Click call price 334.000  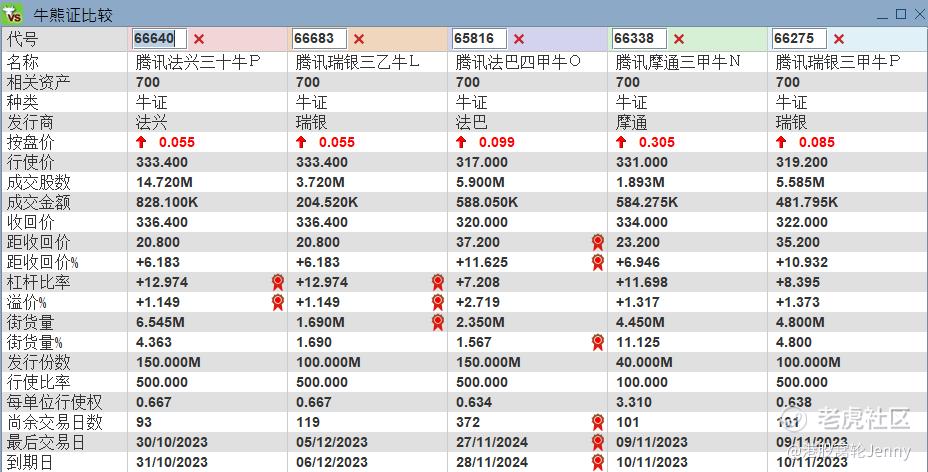click(x=642, y=222)
